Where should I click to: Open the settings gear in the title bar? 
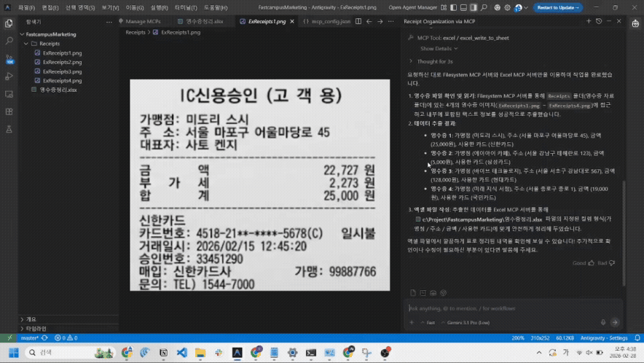[x=507, y=7]
